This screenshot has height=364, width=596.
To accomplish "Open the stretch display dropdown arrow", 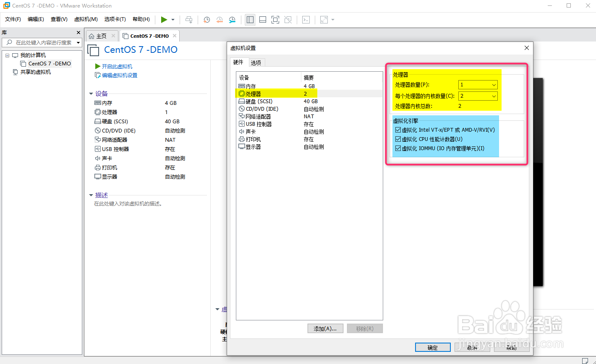I will click(333, 20).
